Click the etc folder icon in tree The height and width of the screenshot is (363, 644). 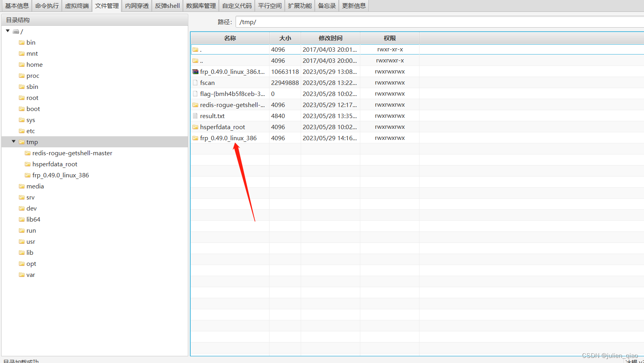click(x=22, y=131)
